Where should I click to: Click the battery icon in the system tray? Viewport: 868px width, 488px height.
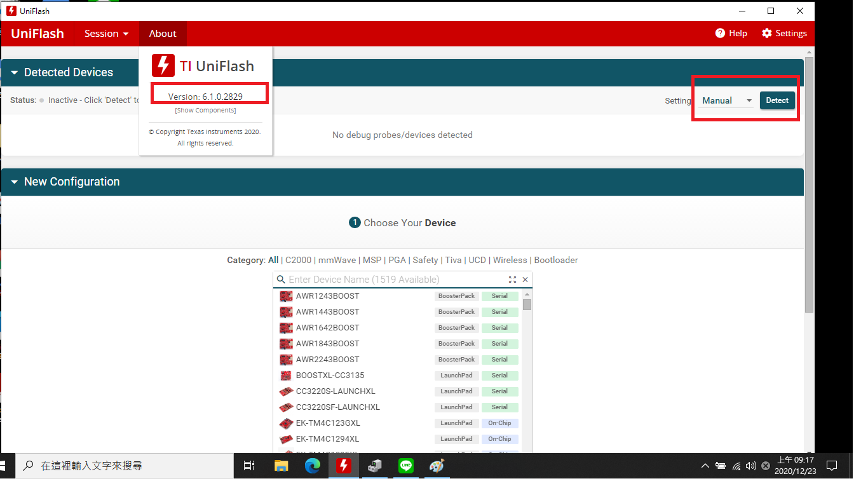point(721,466)
